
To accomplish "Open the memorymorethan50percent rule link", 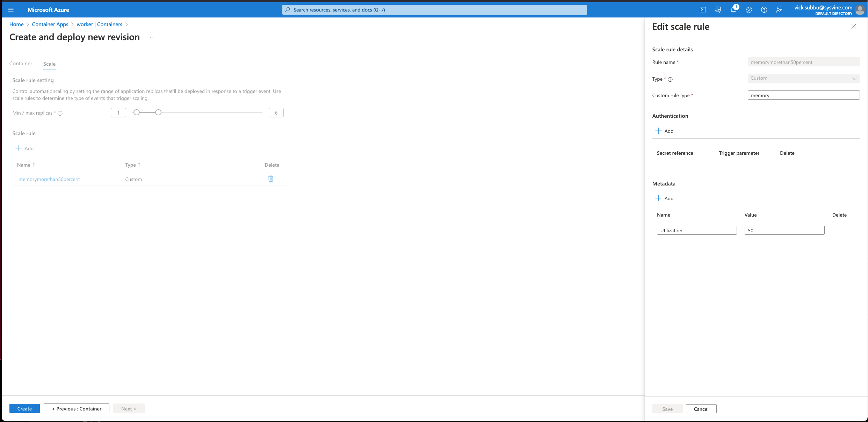I will click(49, 179).
